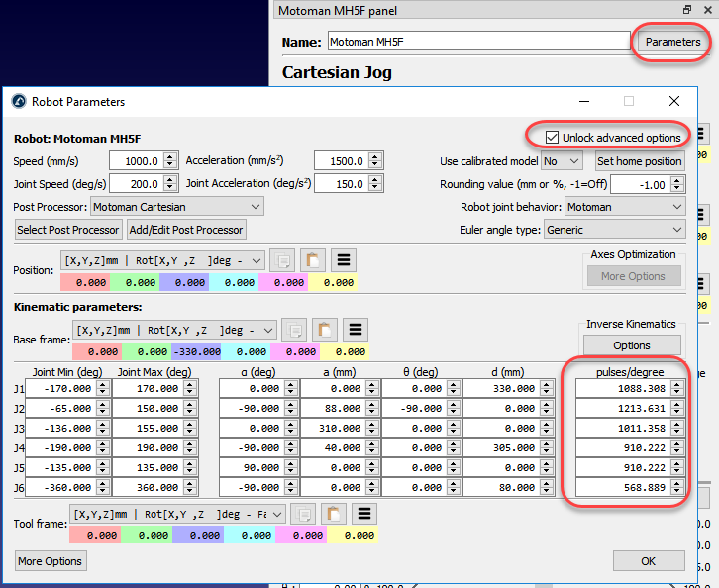Click the red X value of Base frame
The width and height of the screenshot is (719, 588).
point(97,351)
